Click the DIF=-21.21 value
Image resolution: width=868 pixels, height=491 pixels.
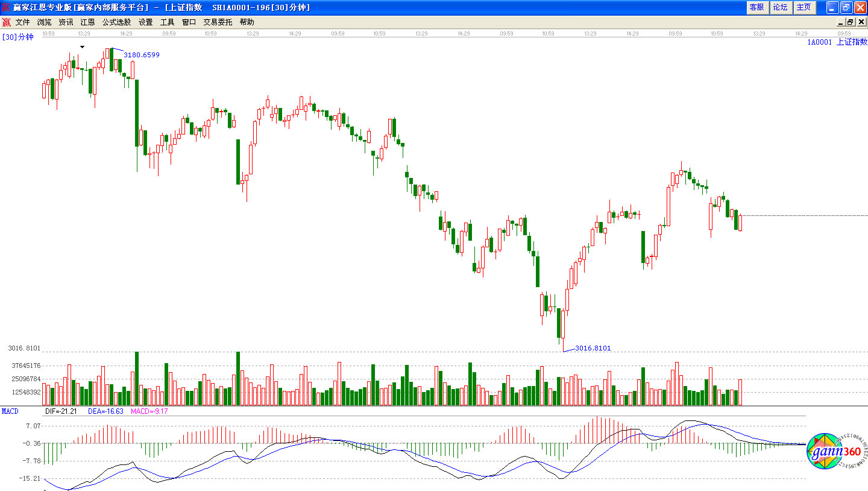[61, 411]
